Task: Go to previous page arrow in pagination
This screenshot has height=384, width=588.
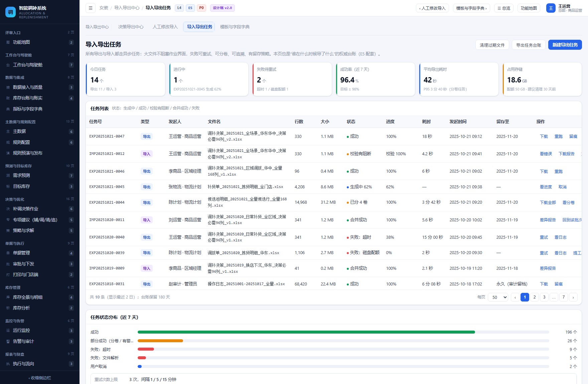Action: pos(515,297)
